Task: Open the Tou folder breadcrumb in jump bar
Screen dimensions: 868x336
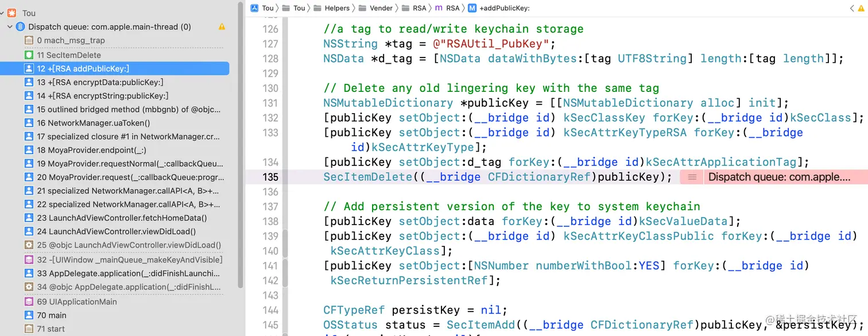Action: (294, 8)
